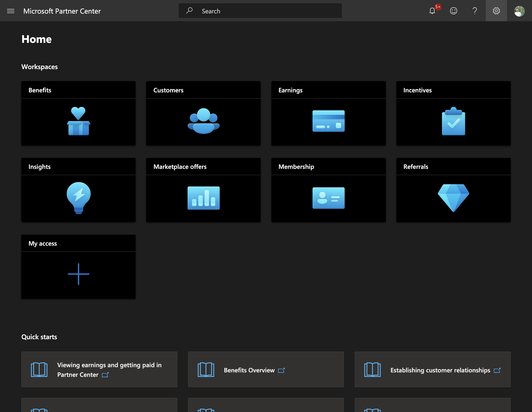Viewport: 532px width, 412px height.
Task: Click the Incentives clipboard checkmark icon
Action: [453, 121]
